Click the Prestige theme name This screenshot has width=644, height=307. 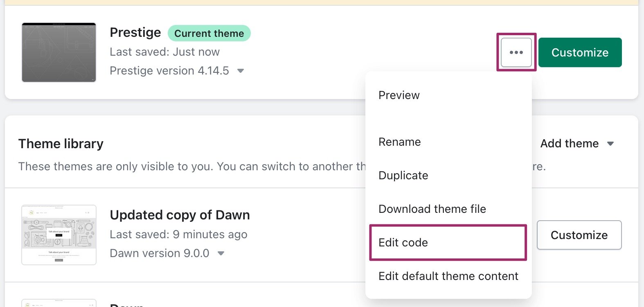135,32
